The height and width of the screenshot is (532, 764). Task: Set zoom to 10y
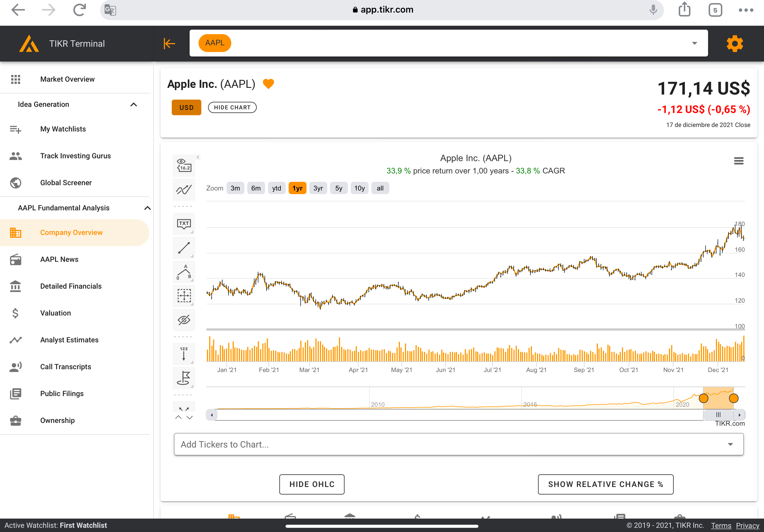[359, 188]
